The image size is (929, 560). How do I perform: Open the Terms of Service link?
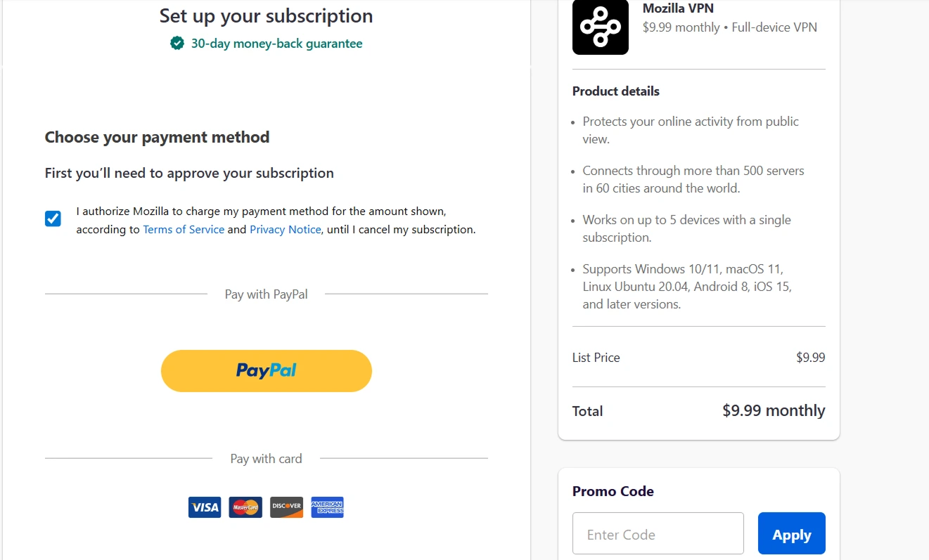click(x=184, y=230)
